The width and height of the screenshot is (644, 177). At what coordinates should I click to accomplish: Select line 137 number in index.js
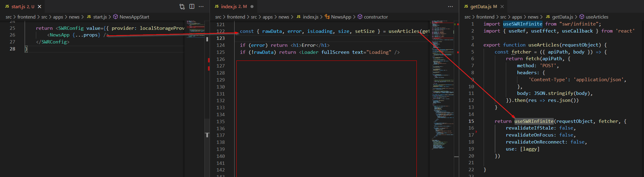(x=221, y=135)
